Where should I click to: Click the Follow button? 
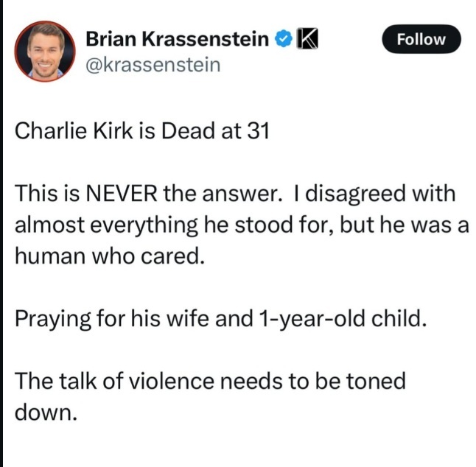tap(421, 39)
